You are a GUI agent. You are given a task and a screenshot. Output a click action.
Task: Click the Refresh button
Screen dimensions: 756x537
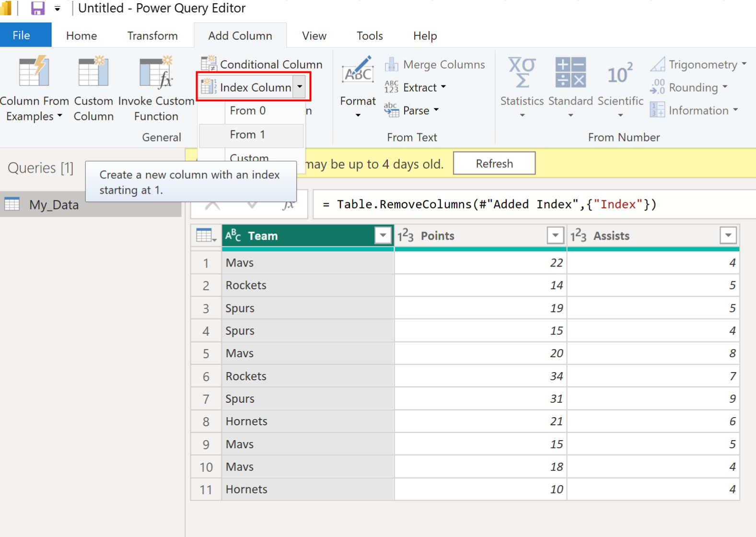tap(494, 163)
